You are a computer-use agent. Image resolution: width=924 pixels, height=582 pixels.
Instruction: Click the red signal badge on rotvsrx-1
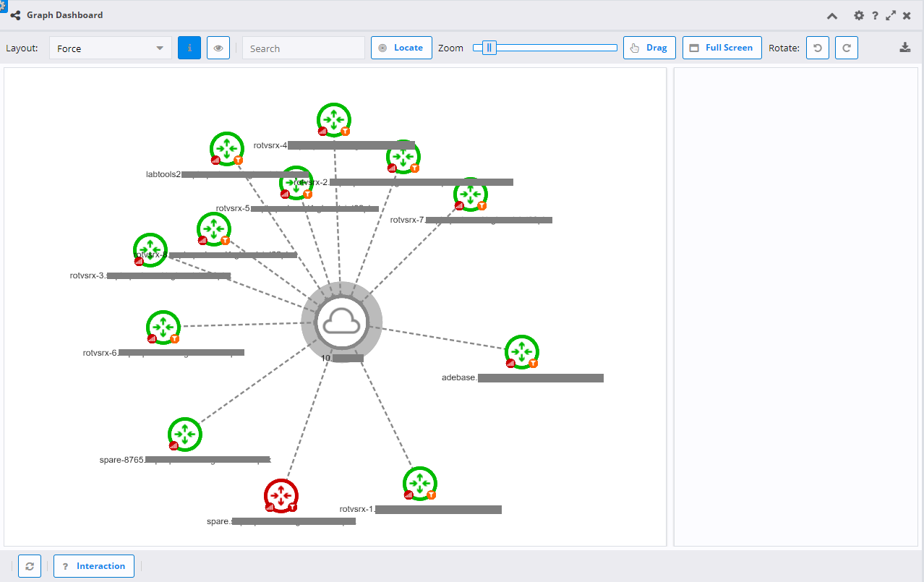pos(408,495)
